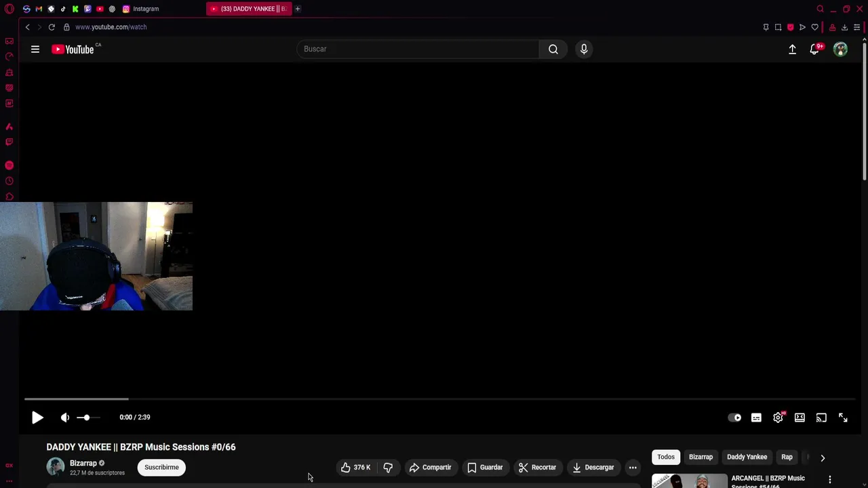Open browser downloads panel

pyautogui.click(x=845, y=27)
